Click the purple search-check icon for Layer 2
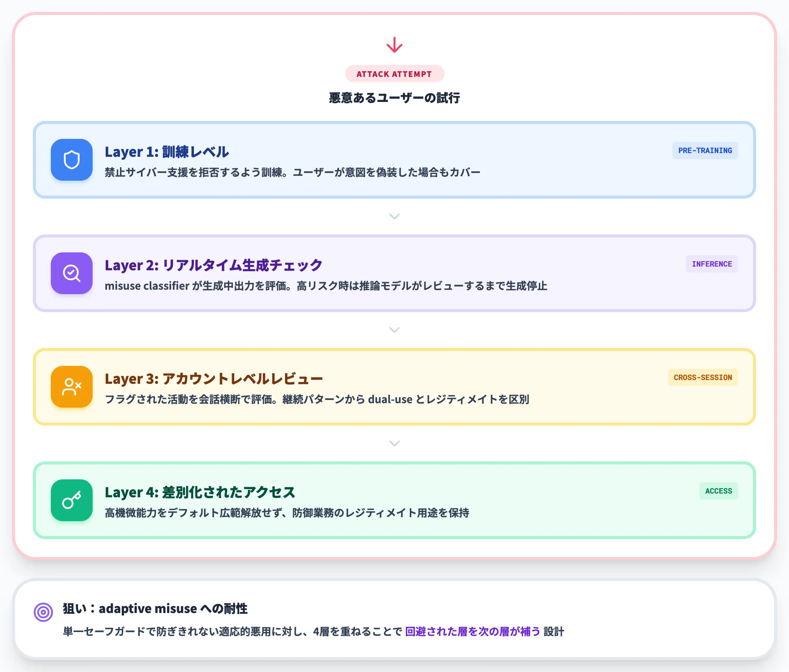Viewport: 789px width, 672px height. tap(72, 273)
